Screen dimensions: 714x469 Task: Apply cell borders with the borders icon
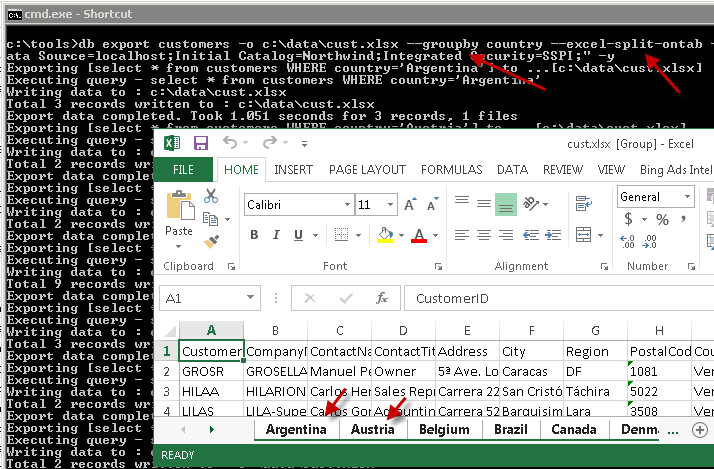[x=341, y=235]
